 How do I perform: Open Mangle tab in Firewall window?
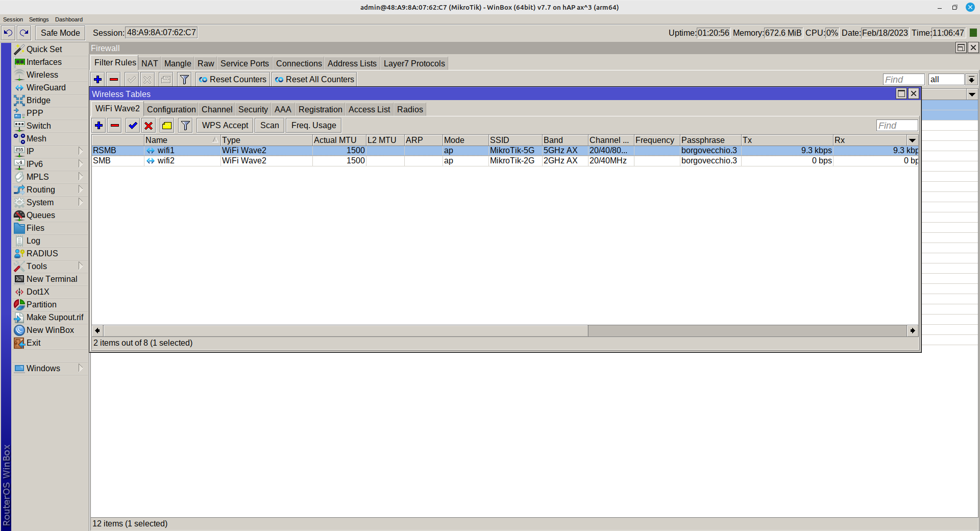pyautogui.click(x=178, y=63)
